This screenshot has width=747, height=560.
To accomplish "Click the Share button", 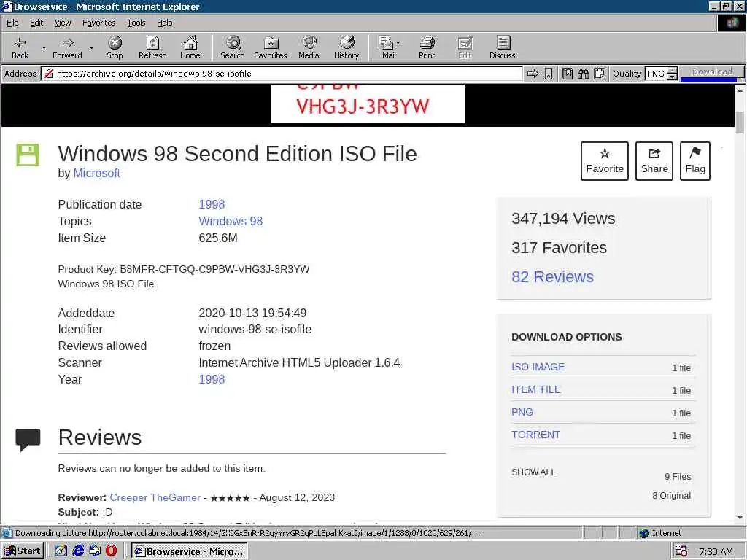I will click(654, 161).
